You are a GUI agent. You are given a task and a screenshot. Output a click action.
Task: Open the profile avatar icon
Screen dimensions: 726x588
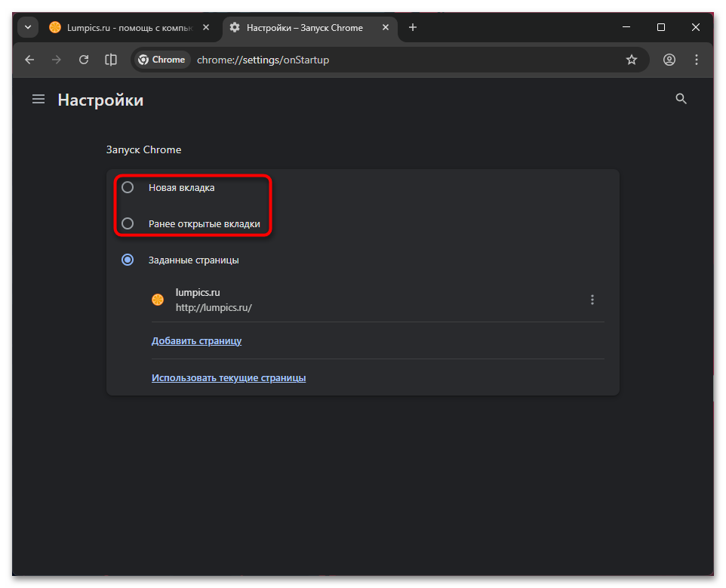669,60
